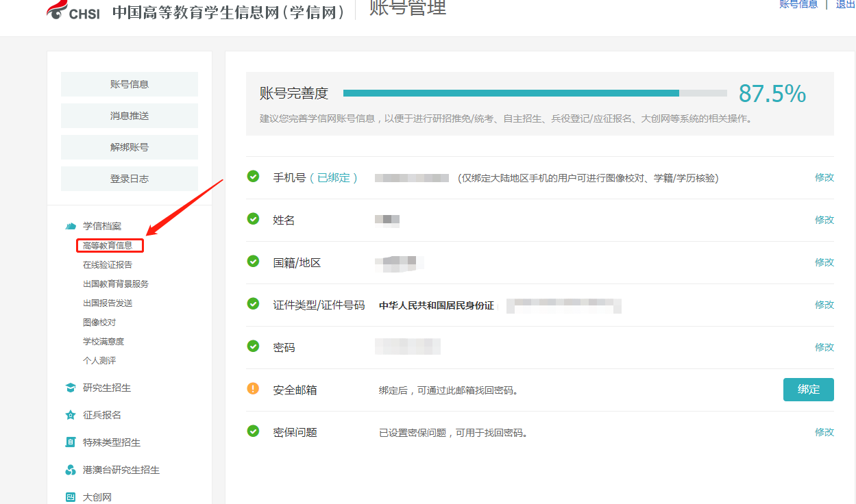The width and height of the screenshot is (856, 504).
Task: Click the green check icon beside 国籍/地区
Action: [x=253, y=262]
